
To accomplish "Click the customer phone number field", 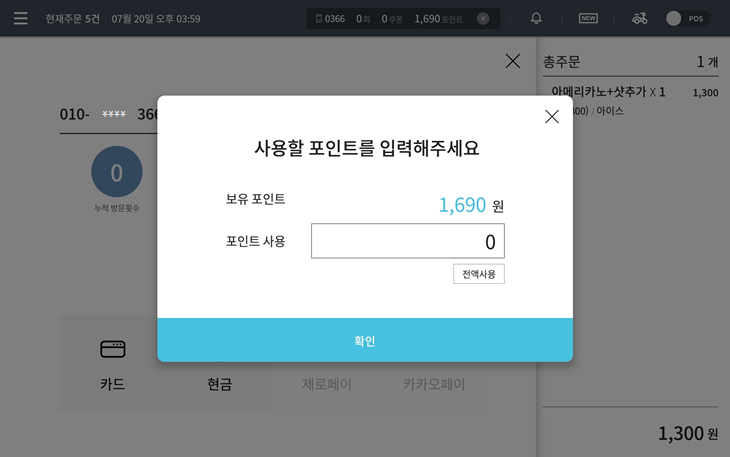I will [108, 114].
